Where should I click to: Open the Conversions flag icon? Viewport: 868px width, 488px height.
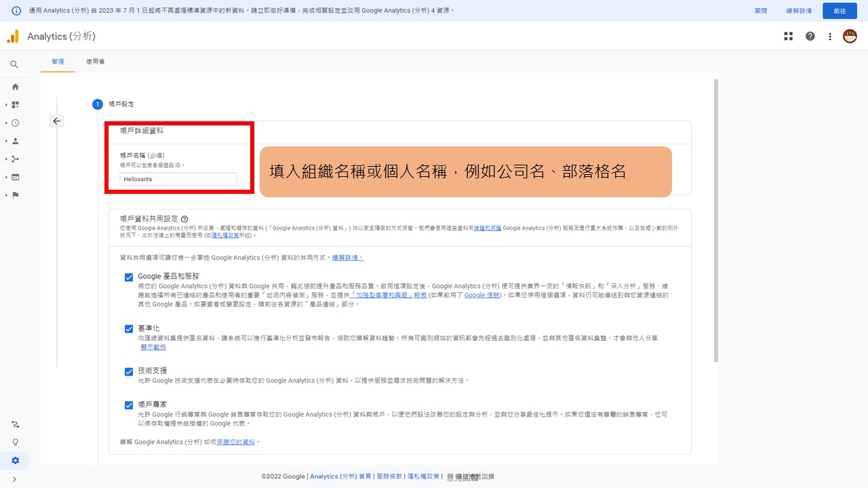click(x=15, y=195)
